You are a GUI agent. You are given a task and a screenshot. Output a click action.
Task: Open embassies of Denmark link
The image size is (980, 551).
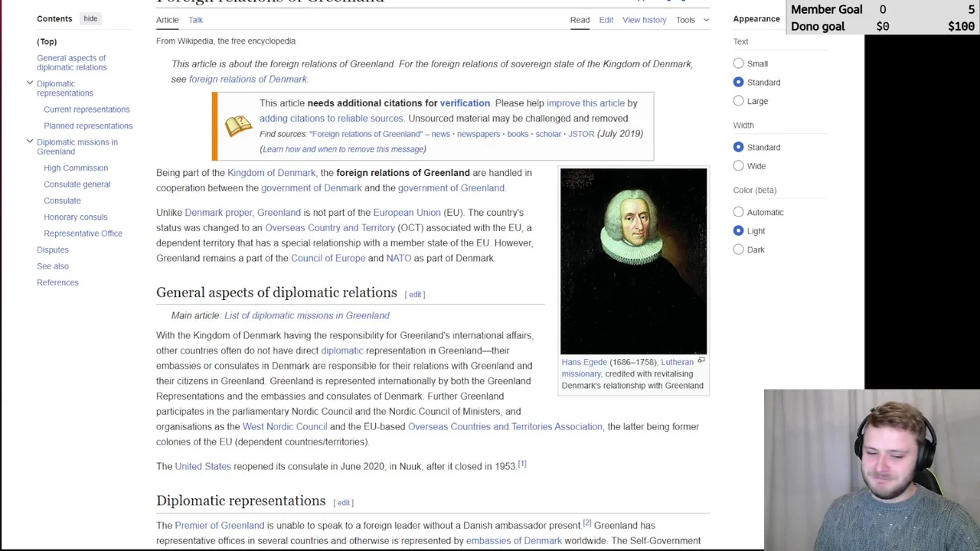(x=514, y=541)
